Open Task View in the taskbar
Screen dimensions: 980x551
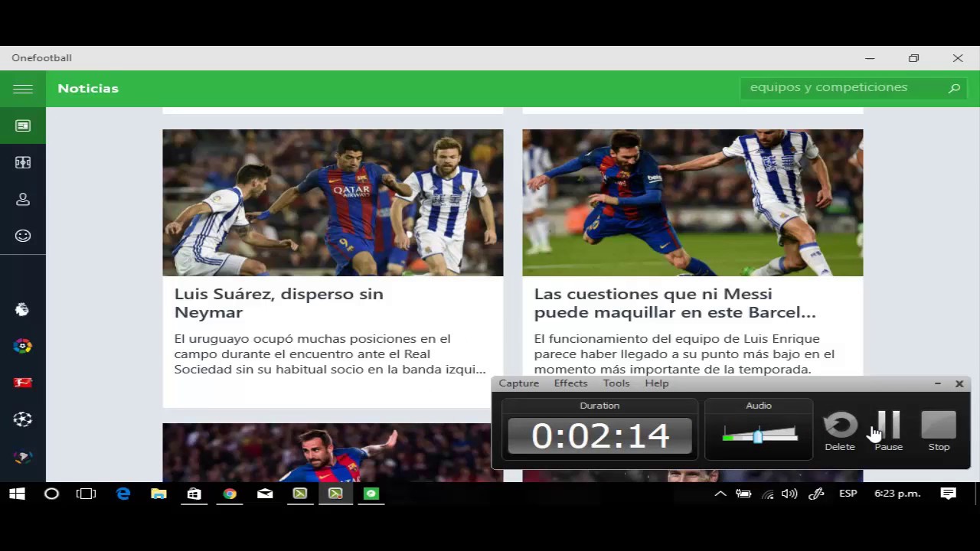point(87,494)
